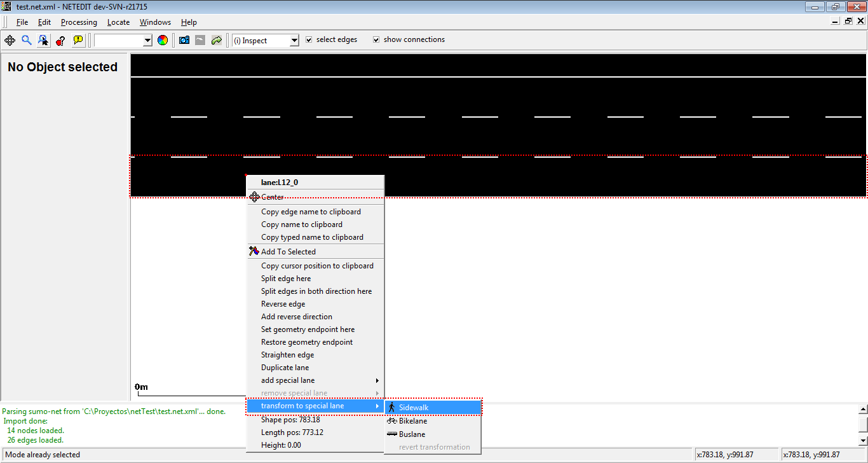This screenshot has height=463, width=868.
Task: Disable the show connections checkbox
Action: 376,39
